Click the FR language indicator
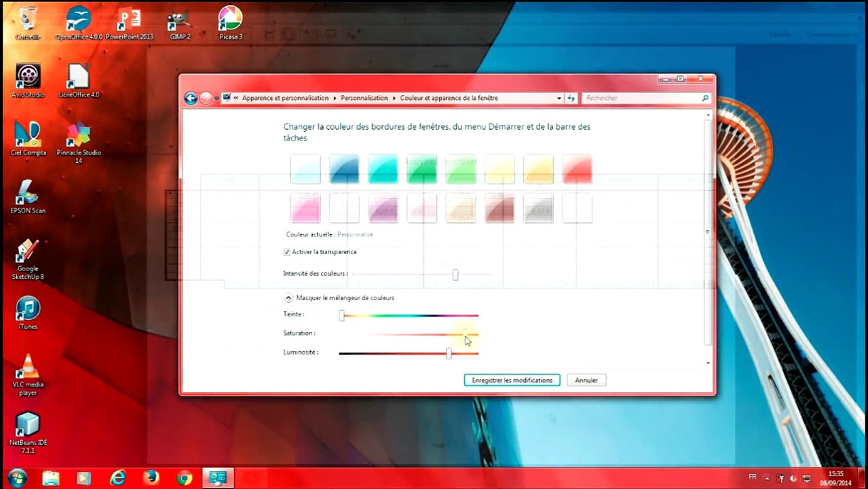This screenshot has height=489, width=868. click(752, 477)
